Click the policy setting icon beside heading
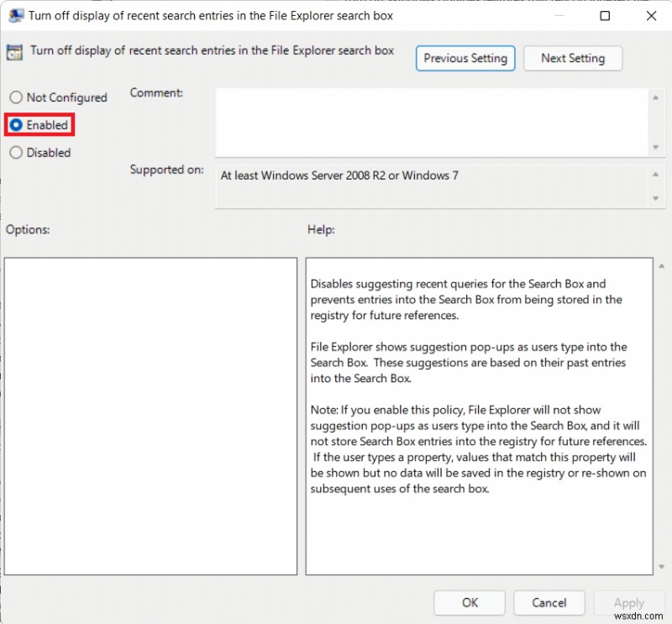The width and height of the screenshot is (672, 624). pos(14,52)
